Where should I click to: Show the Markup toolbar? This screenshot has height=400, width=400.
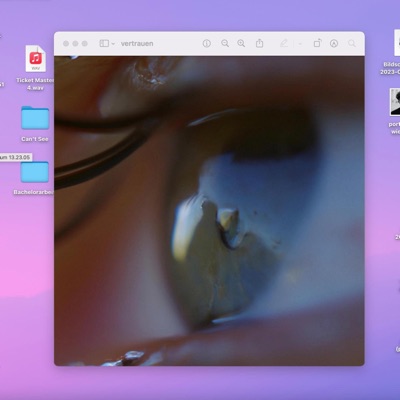[x=334, y=43]
